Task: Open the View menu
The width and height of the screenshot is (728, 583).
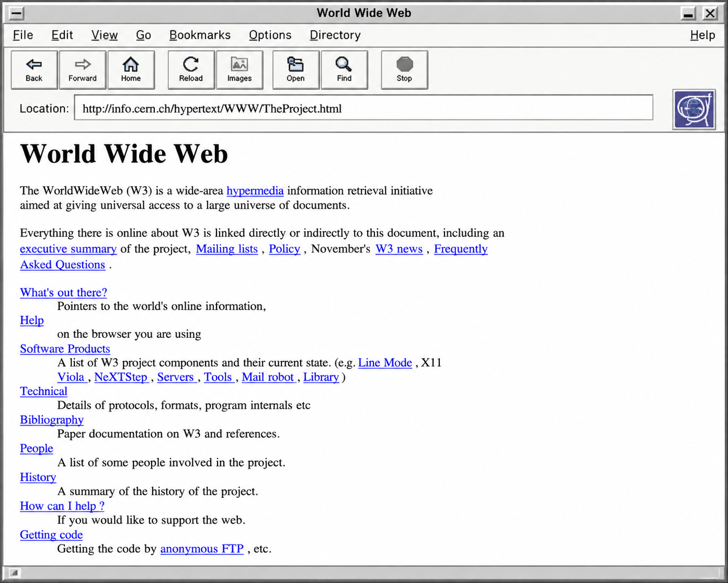Action: [104, 35]
